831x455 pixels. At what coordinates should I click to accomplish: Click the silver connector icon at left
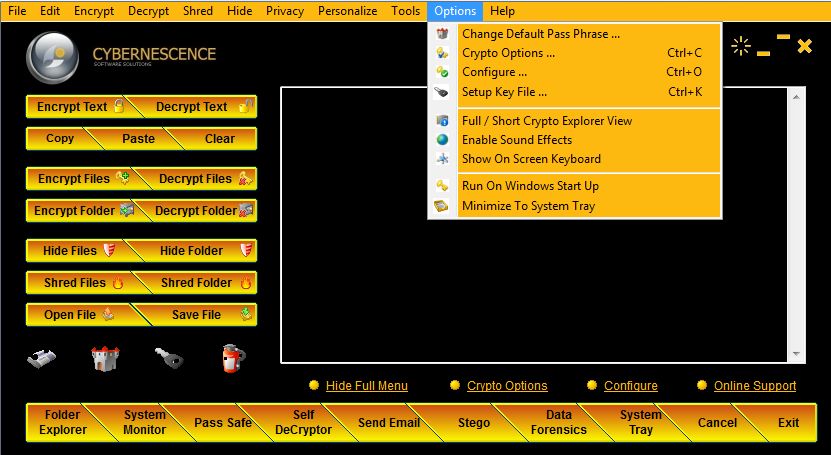(x=41, y=358)
